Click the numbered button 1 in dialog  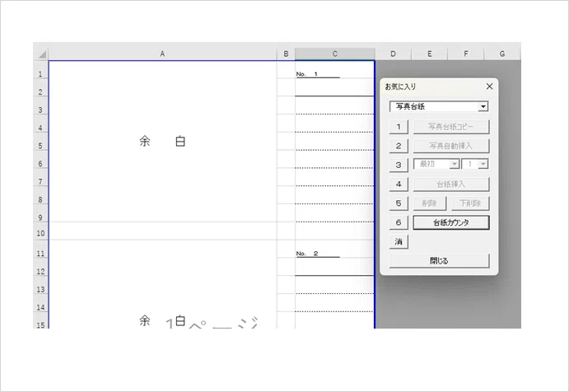coord(399,127)
